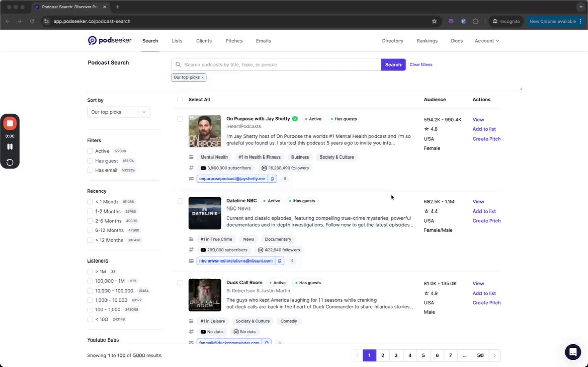Copy the onpurposepodcast email address

(x=273, y=179)
